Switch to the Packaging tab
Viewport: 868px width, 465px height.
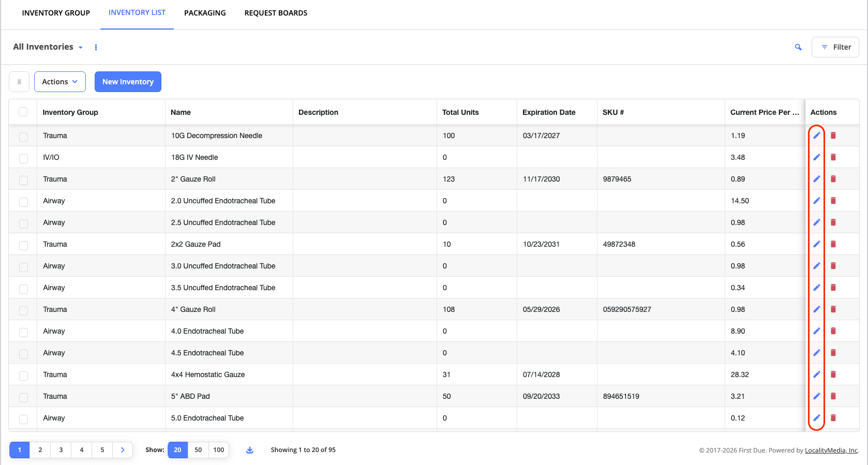coord(205,13)
